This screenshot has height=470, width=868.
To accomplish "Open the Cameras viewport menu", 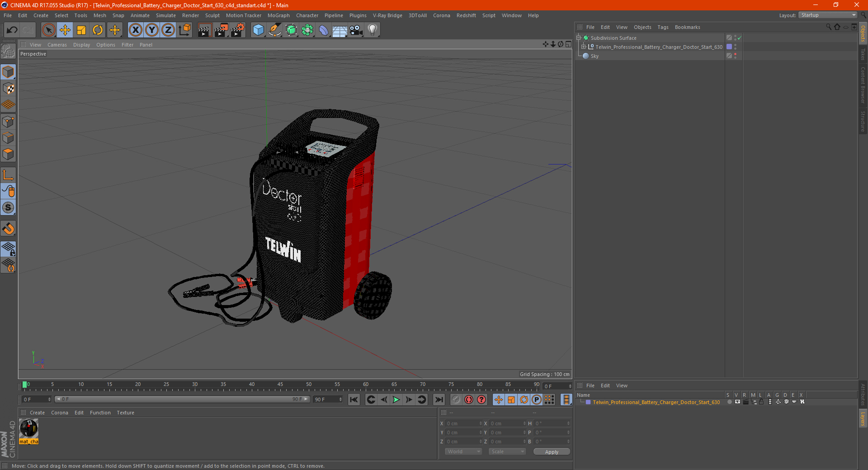I will [57, 45].
